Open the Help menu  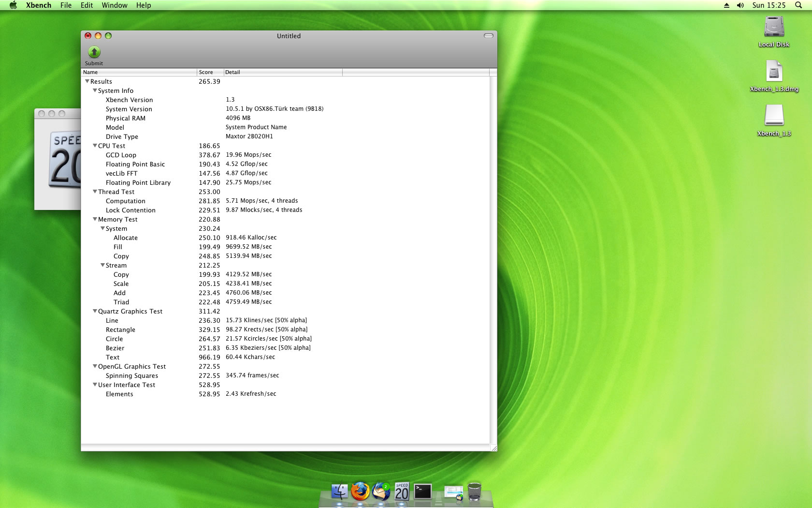click(x=144, y=5)
